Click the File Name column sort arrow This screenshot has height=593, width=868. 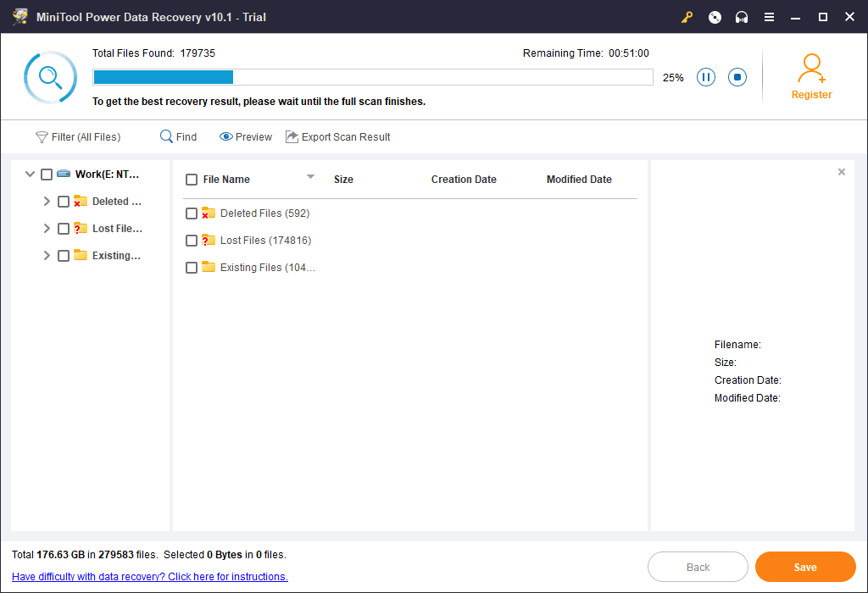(310, 177)
